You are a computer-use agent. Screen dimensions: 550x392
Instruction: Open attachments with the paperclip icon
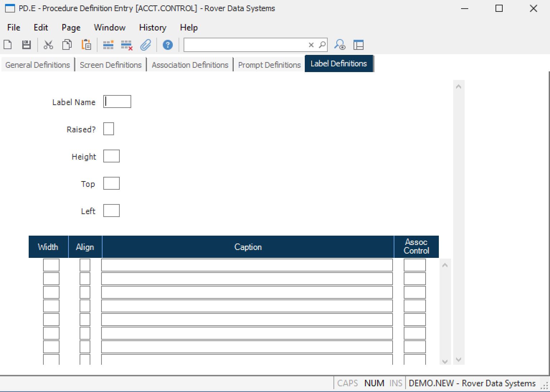[146, 45]
